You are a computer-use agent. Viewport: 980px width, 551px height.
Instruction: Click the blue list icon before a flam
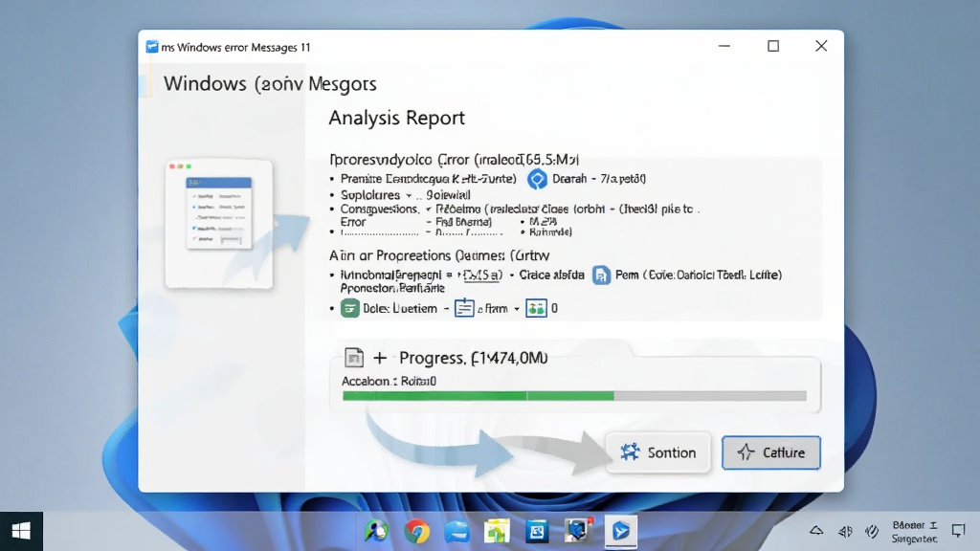click(x=464, y=308)
